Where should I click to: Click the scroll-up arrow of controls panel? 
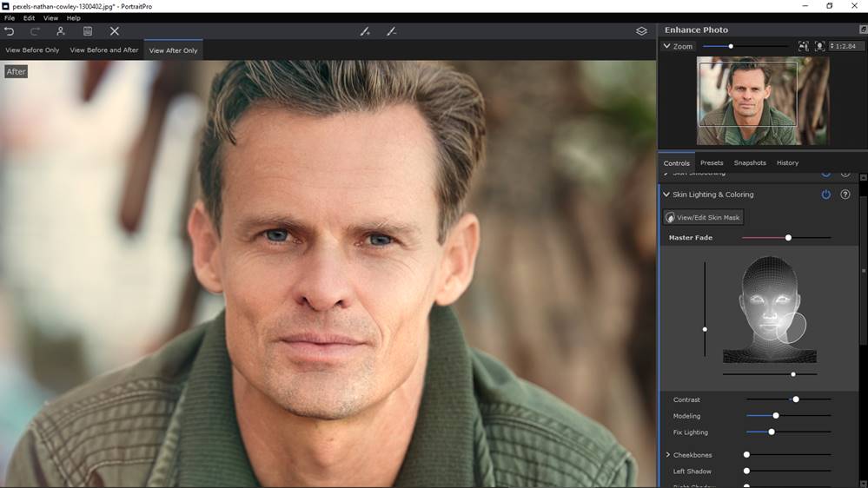click(x=863, y=177)
